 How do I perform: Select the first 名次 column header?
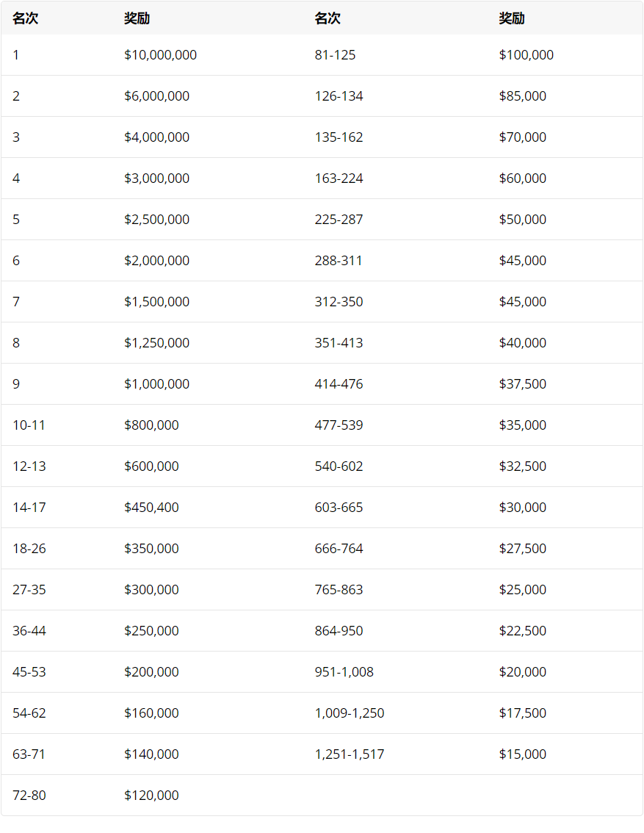click(x=26, y=18)
